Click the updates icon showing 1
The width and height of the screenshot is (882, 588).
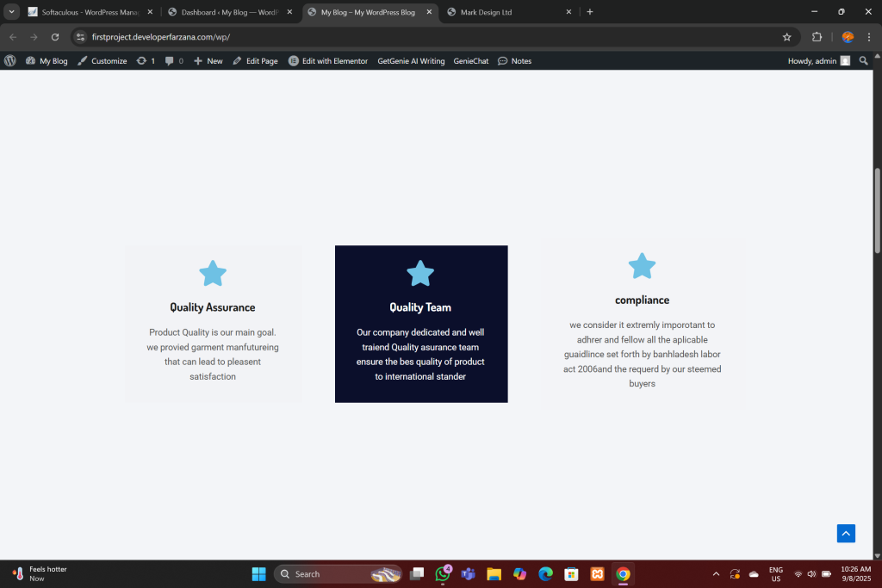146,61
